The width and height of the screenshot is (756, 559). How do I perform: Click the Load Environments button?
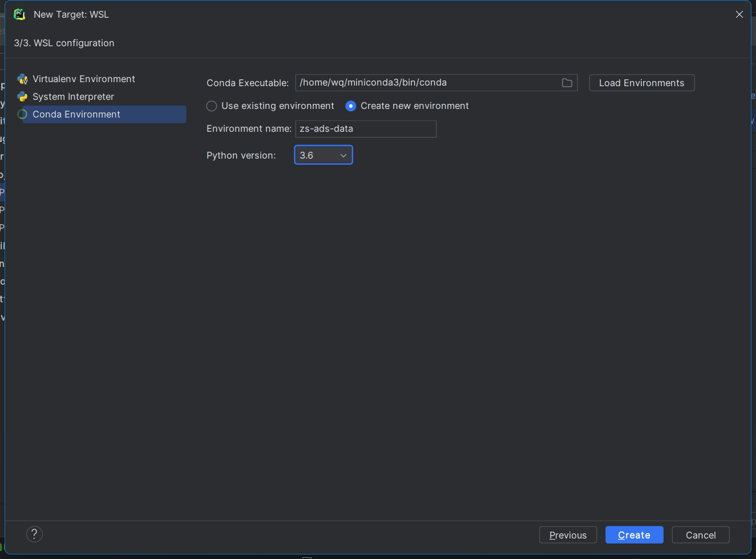[641, 82]
